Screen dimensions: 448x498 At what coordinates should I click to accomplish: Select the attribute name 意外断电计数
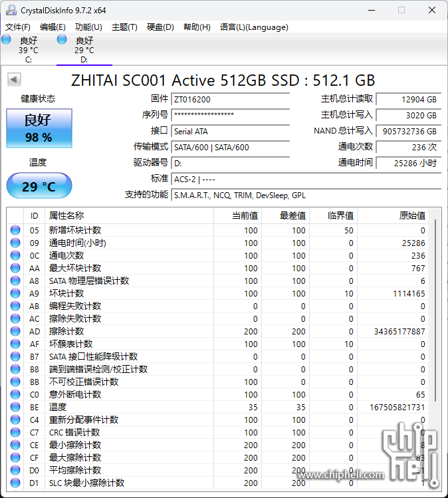tap(75, 394)
